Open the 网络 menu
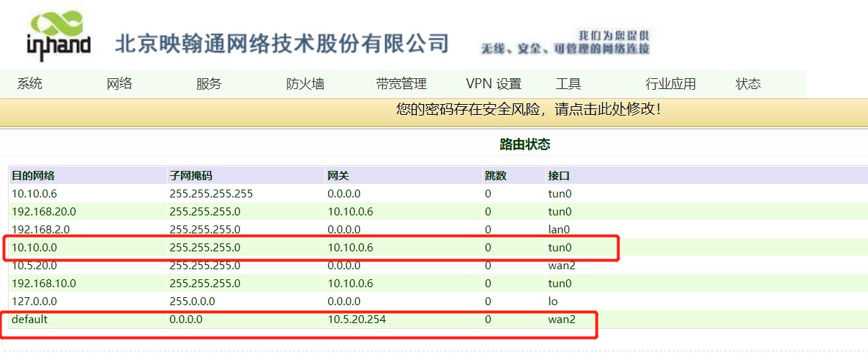Viewport: 868px width, 354px height. (x=119, y=84)
